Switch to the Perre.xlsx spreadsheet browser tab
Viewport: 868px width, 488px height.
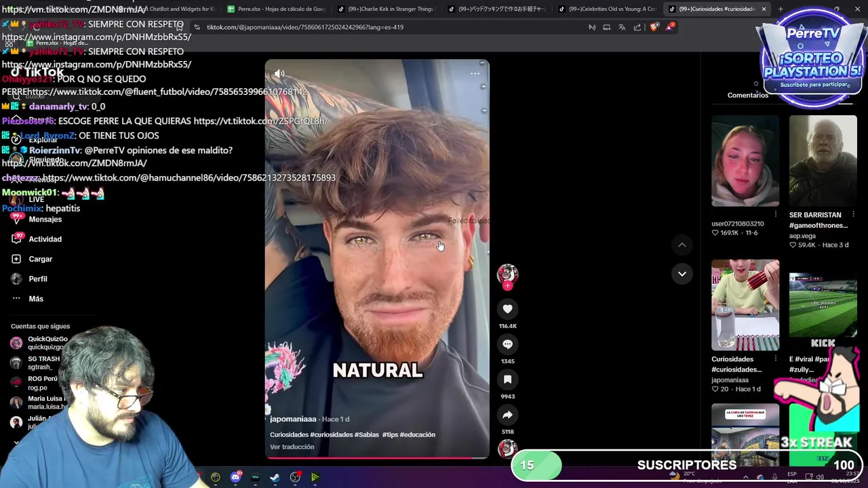[x=276, y=9]
